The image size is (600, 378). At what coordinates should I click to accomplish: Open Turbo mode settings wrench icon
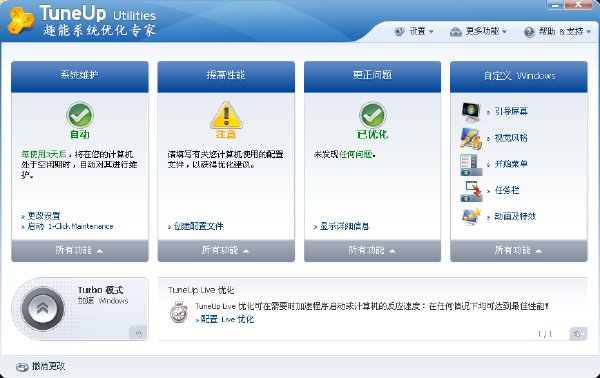click(x=138, y=333)
